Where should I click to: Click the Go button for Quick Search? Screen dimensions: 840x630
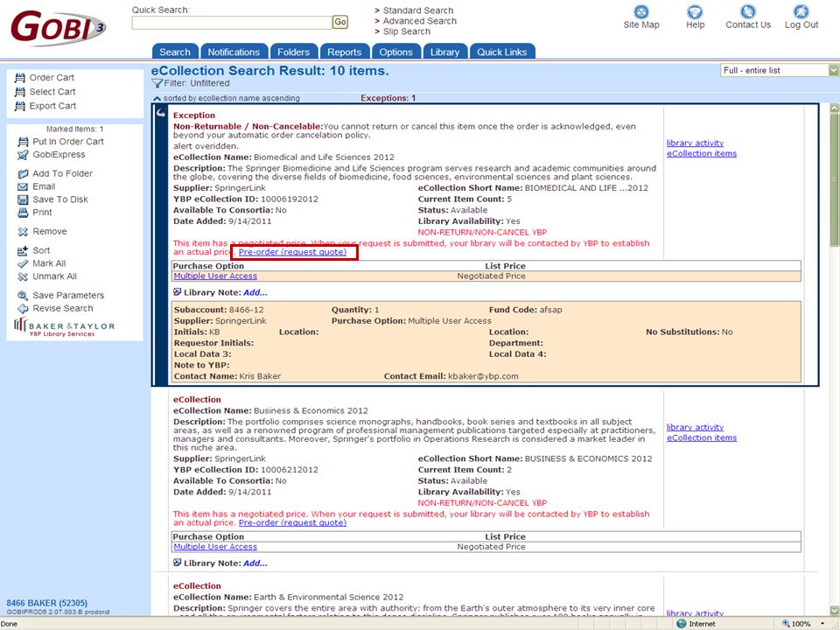340,22
